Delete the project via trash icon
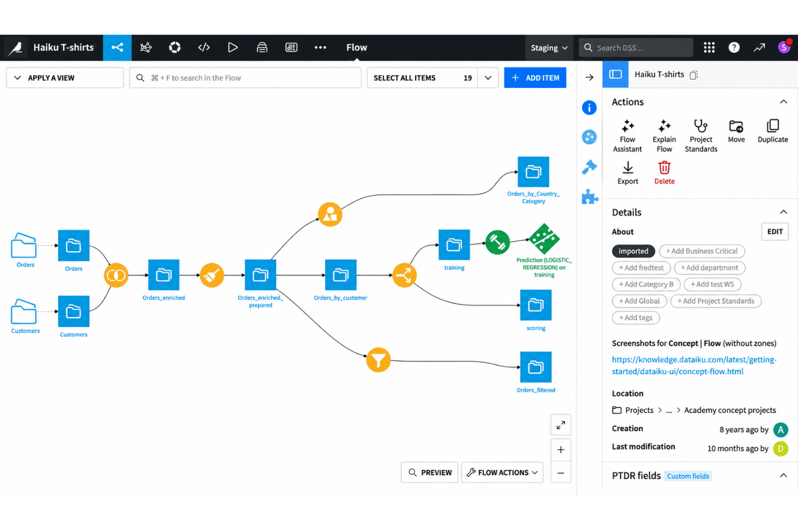This screenshot has width=798, height=532. pos(664,172)
